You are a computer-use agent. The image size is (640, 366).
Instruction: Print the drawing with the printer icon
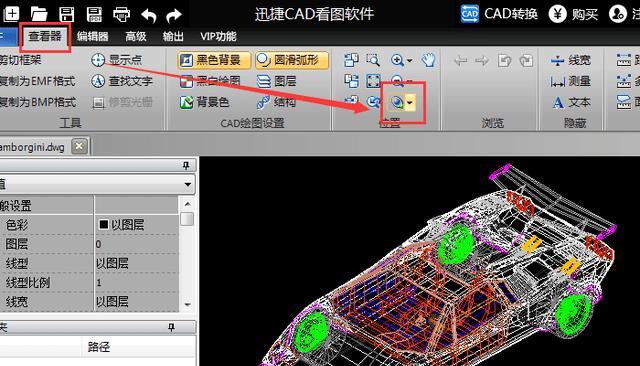(x=122, y=15)
